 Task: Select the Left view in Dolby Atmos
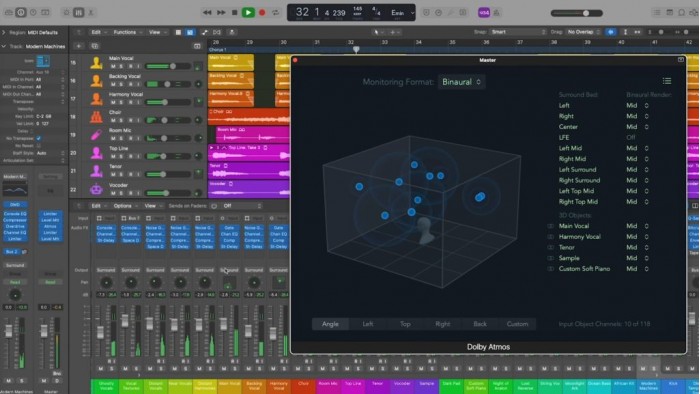click(x=368, y=324)
